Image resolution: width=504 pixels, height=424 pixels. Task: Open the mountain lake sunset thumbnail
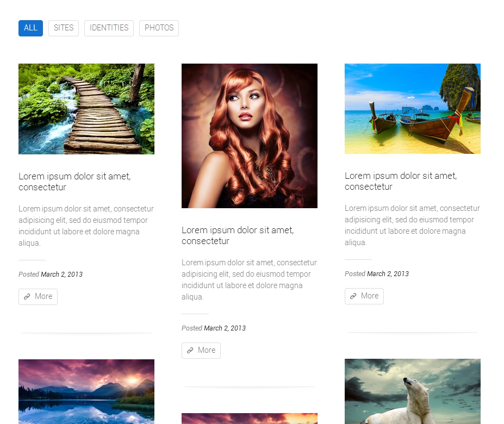(x=86, y=391)
